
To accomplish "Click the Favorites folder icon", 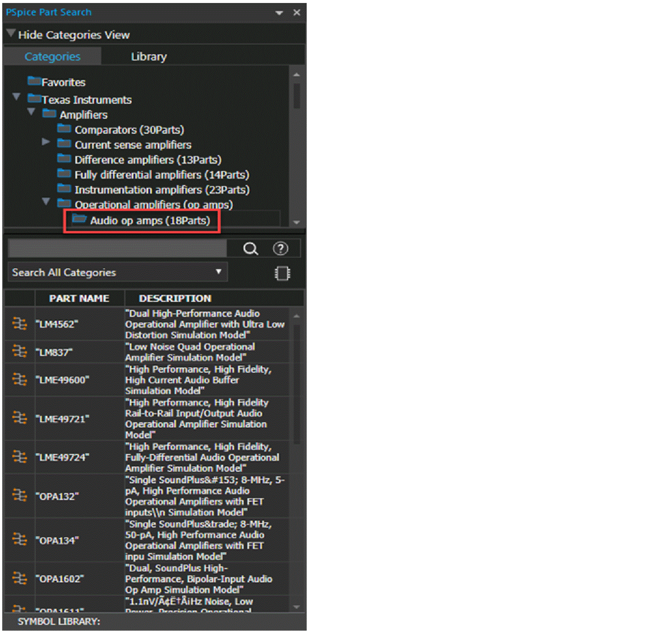I will click(34, 81).
